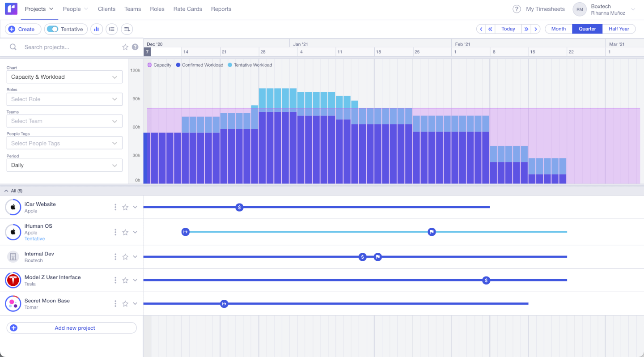Screen dimensions: 644x357
Task: Click the sort order icon button
Action: point(127,29)
